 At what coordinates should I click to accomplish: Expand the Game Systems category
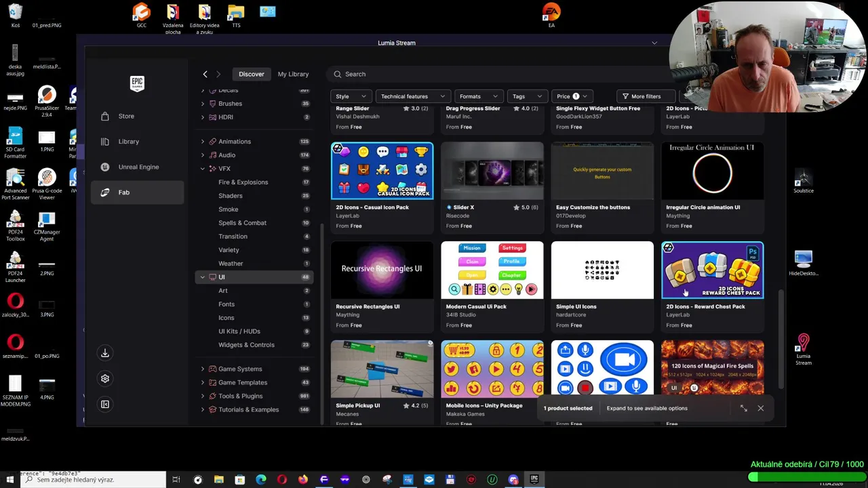click(202, 369)
